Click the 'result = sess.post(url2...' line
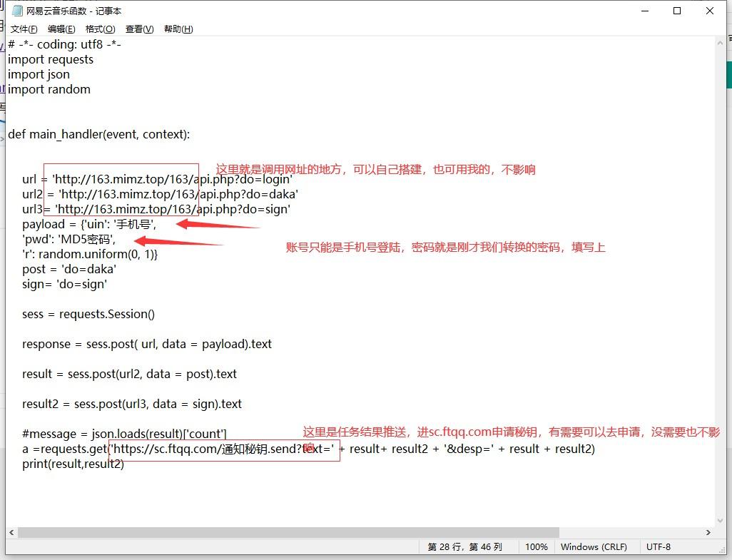Viewport: 732px width, 560px height. (x=129, y=374)
